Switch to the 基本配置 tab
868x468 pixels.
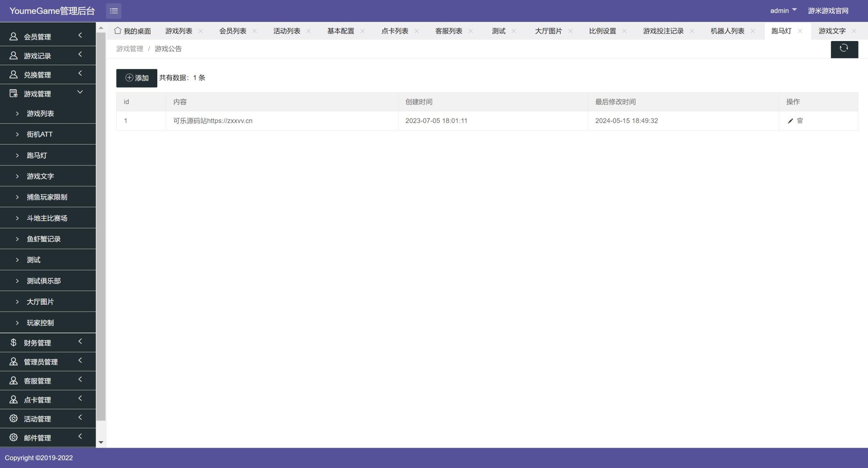tap(340, 31)
